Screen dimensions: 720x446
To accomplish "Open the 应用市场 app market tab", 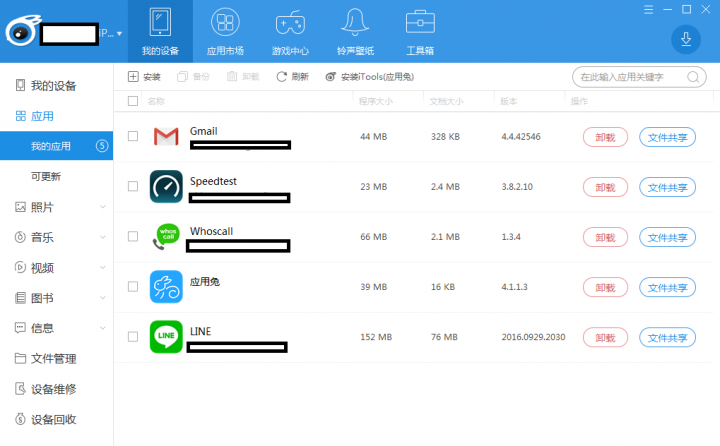I will pos(225,31).
